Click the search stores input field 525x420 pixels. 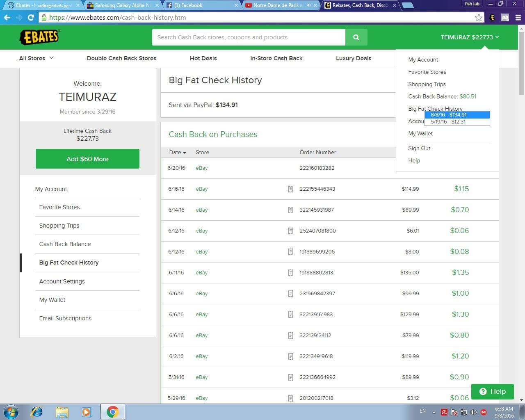coord(249,37)
